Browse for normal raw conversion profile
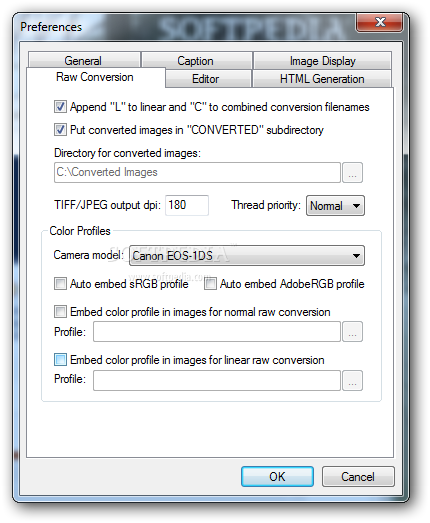430x523 pixels. [x=353, y=332]
